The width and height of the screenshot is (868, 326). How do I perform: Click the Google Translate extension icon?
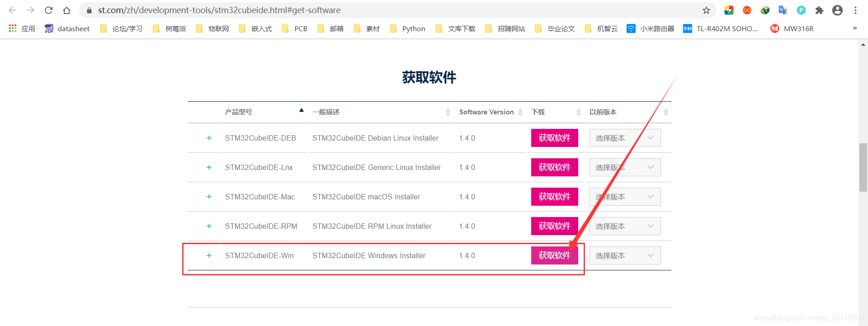click(x=783, y=10)
